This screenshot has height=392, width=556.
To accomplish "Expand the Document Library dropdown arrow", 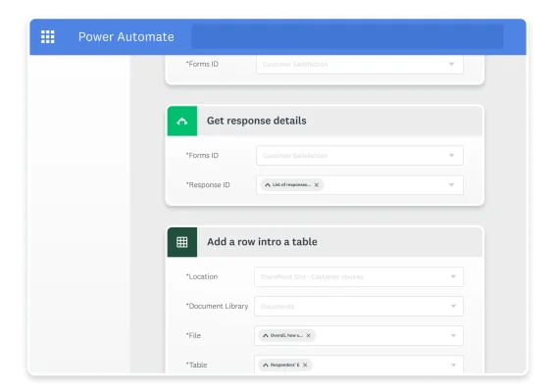I will (x=453, y=306).
